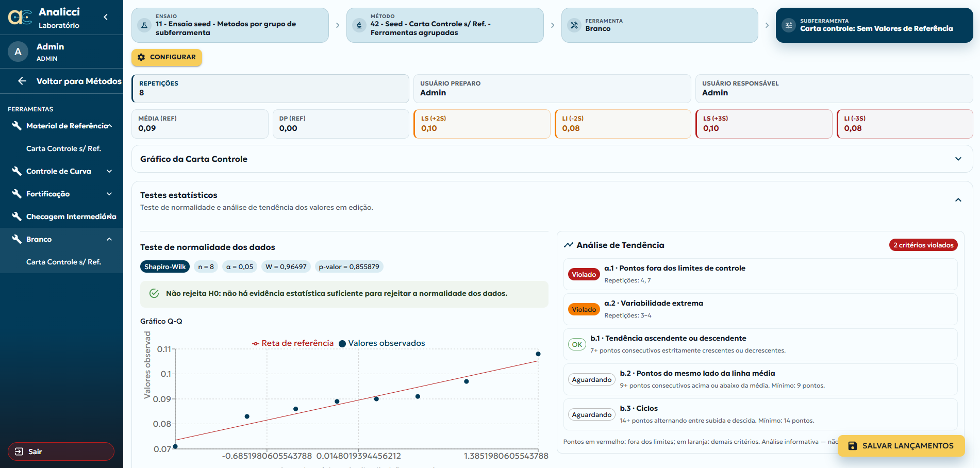This screenshot has height=468, width=980.
Task: Click the Repetições card showing 8
Action: [x=270, y=88]
